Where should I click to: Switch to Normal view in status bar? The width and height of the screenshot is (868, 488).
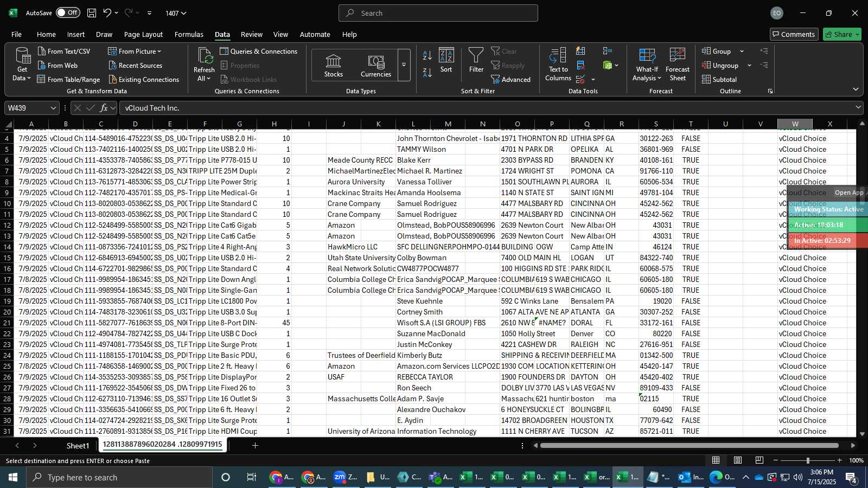[x=716, y=460]
